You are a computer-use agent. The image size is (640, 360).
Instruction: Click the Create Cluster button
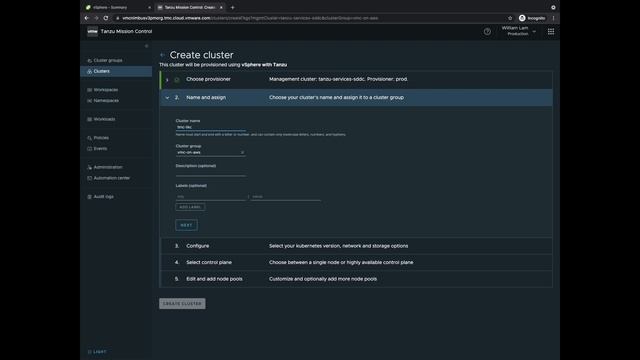click(182, 304)
